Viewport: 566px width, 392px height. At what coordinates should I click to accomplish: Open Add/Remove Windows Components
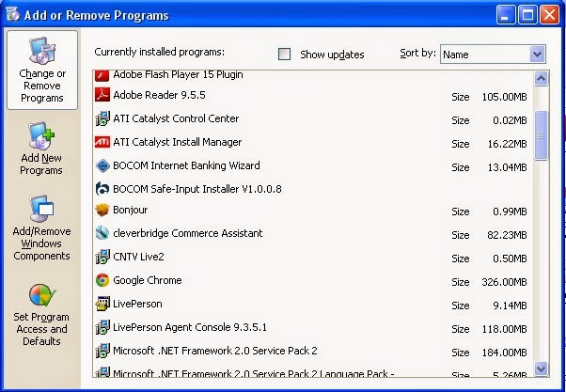pos(41,228)
